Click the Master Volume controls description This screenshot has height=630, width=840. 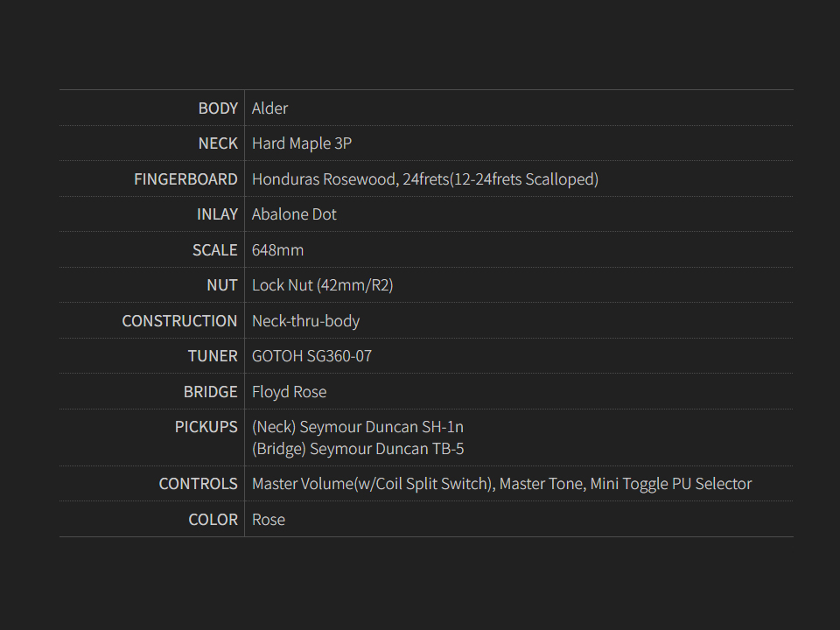[x=501, y=484]
